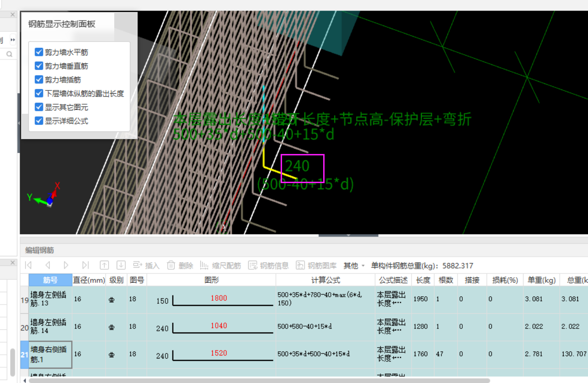
Task: Click the 损耗(%) column header
Action: [505, 280]
